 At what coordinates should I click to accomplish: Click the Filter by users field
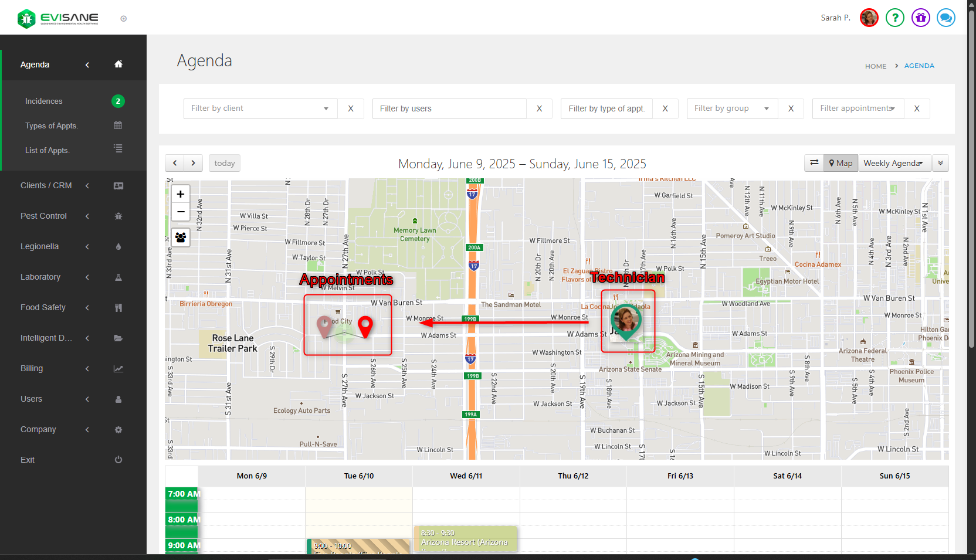click(x=449, y=108)
